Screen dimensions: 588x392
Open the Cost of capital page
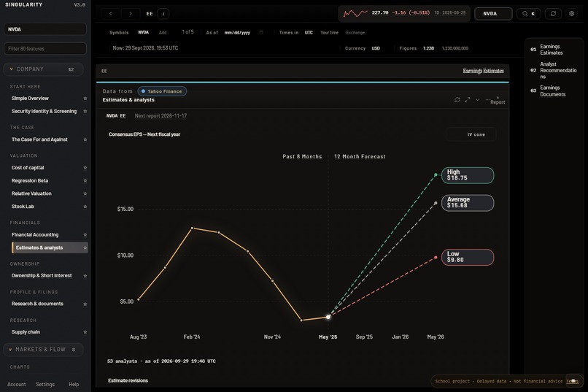pyautogui.click(x=28, y=168)
